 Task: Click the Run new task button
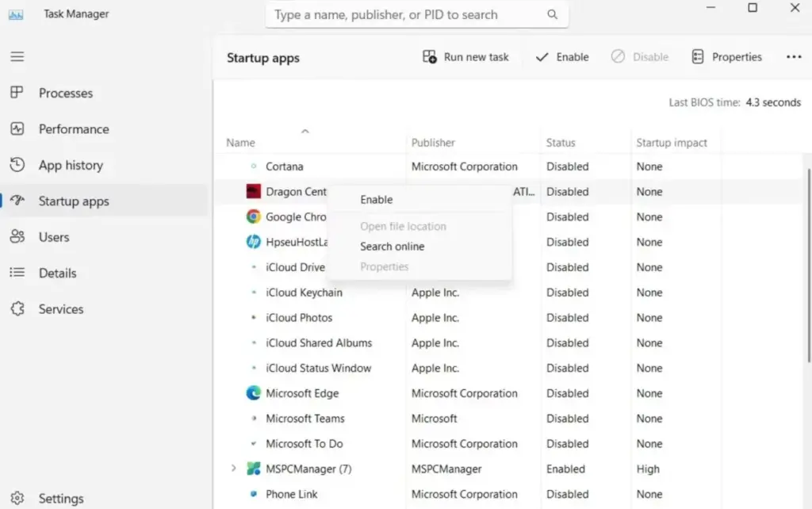tap(465, 57)
